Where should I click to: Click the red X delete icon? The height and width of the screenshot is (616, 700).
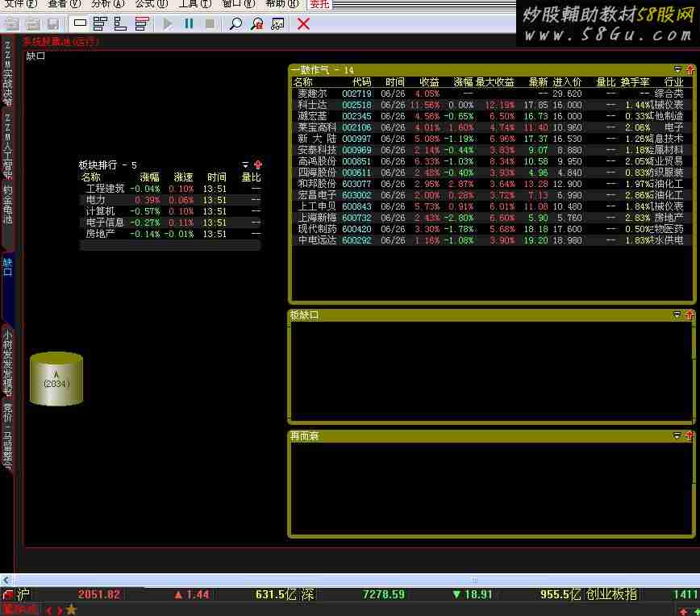pyautogui.click(x=303, y=23)
